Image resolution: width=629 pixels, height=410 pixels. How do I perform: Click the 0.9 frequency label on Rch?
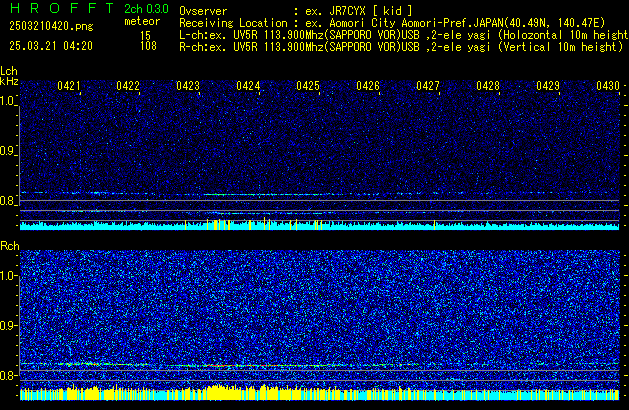tap(8, 325)
